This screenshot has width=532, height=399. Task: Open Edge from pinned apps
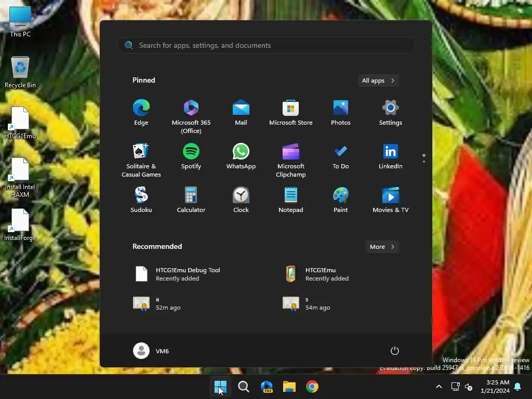click(x=141, y=113)
